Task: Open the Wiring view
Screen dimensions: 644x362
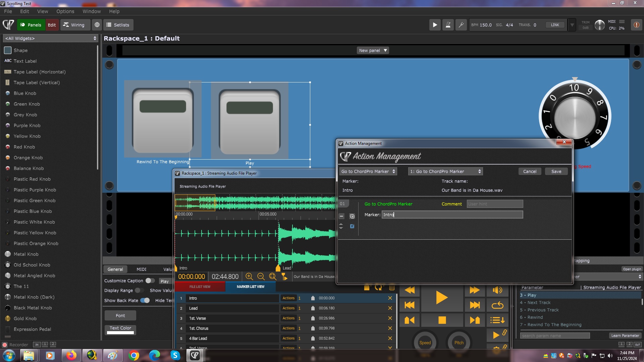Action: tap(75, 24)
